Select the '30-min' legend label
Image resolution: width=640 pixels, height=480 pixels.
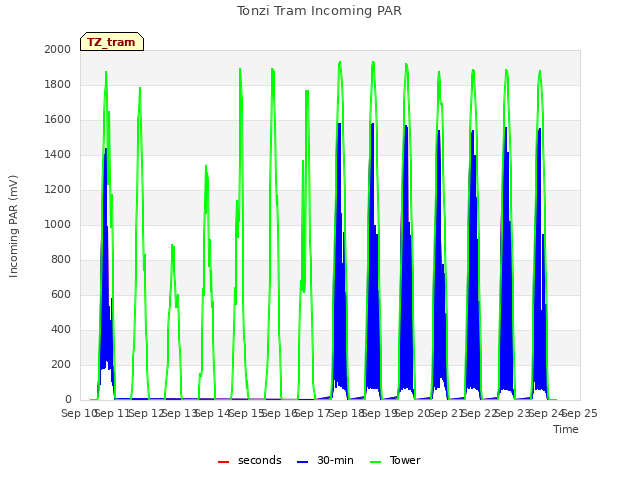click(336, 460)
